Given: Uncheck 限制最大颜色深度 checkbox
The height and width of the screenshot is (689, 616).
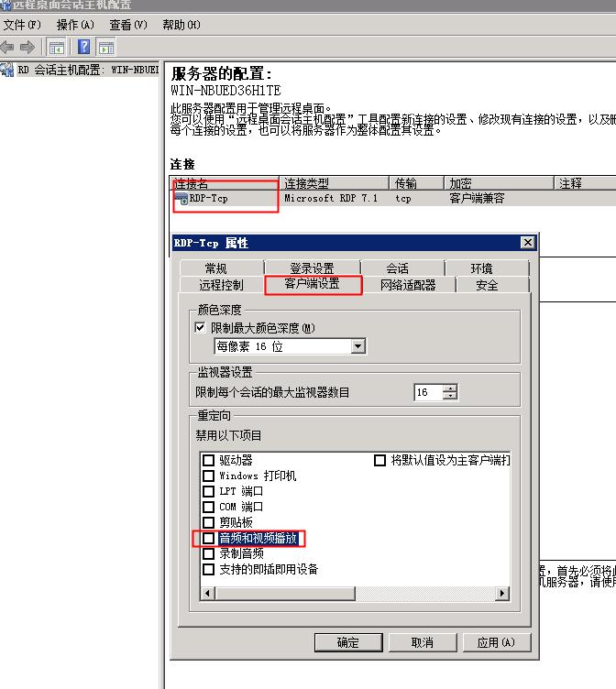Looking at the screenshot, I should point(201,328).
